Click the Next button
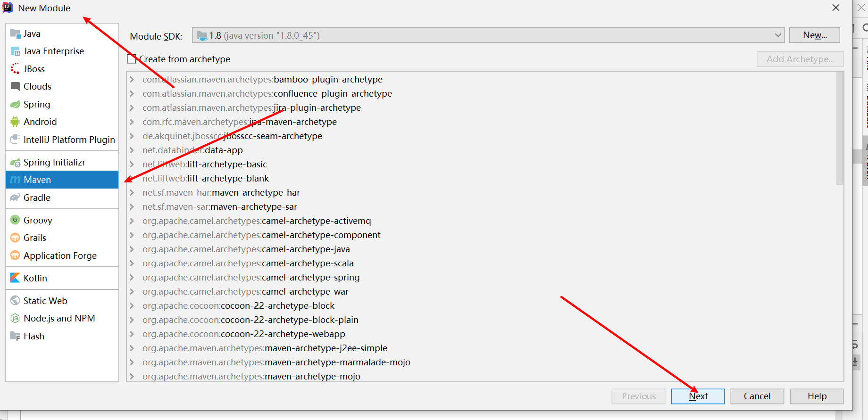 pos(698,396)
